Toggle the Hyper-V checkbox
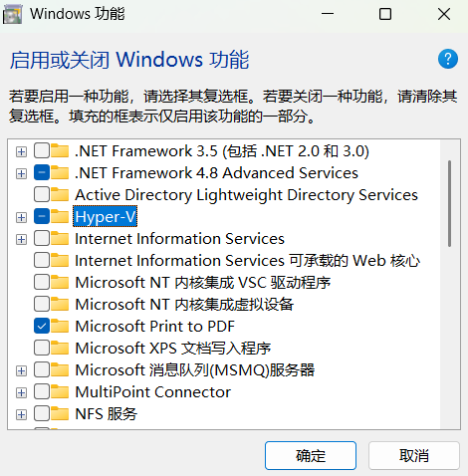The height and width of the screenshot is (476, 468). pyautogui.click(x=42, y=216)
